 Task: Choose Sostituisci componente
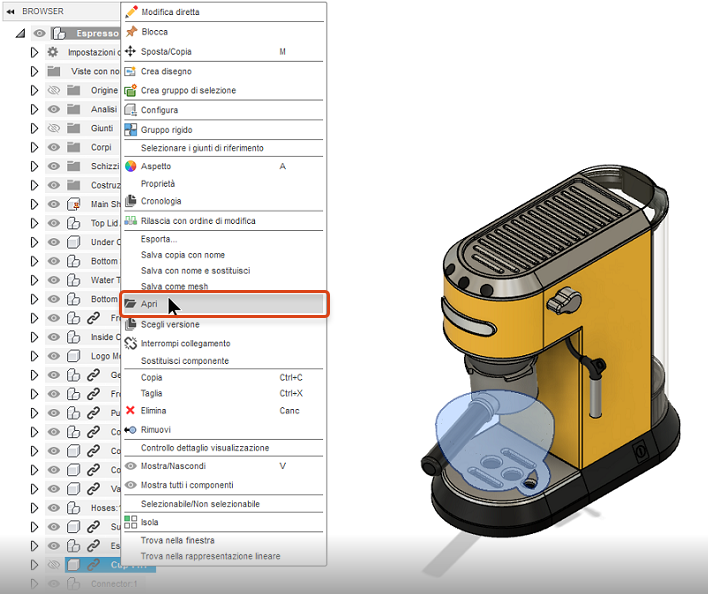[185, 361]
